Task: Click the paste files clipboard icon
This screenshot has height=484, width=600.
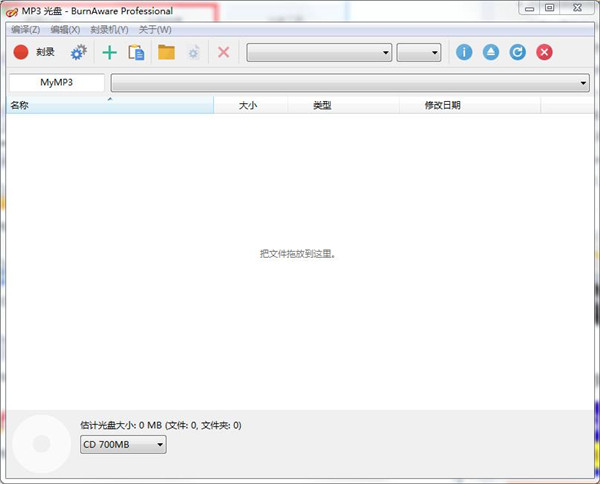Action: coord(136,52)
